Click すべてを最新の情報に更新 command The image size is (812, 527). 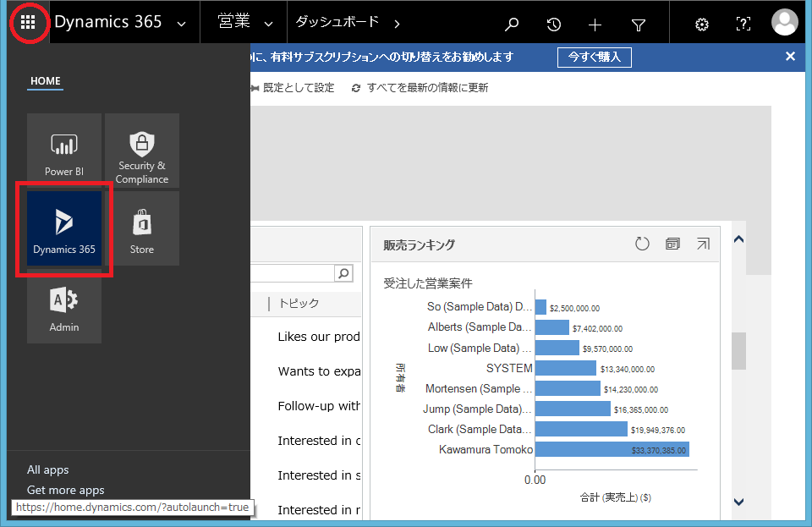pyautogui.click(x=420, y=88)
